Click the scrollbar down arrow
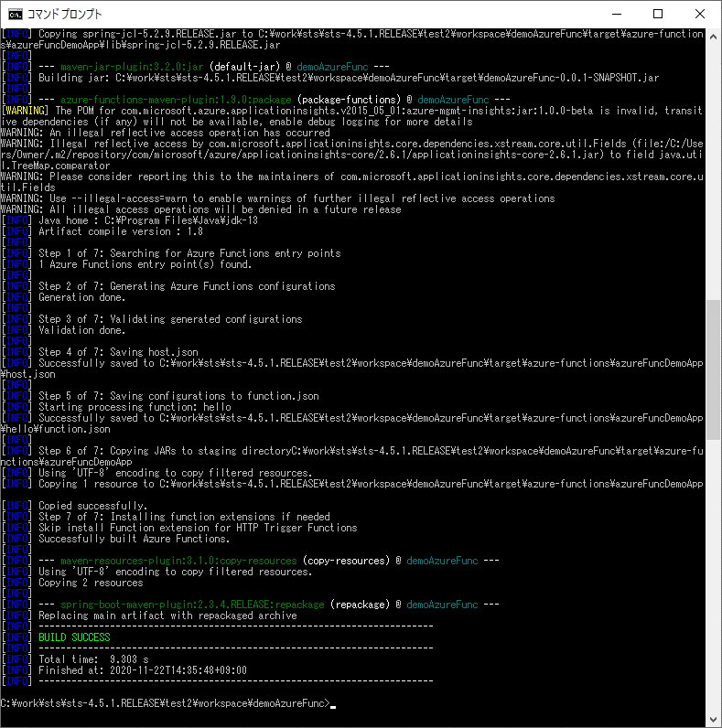The height and width of the screenshot is (728, 722). click(713, 720)
